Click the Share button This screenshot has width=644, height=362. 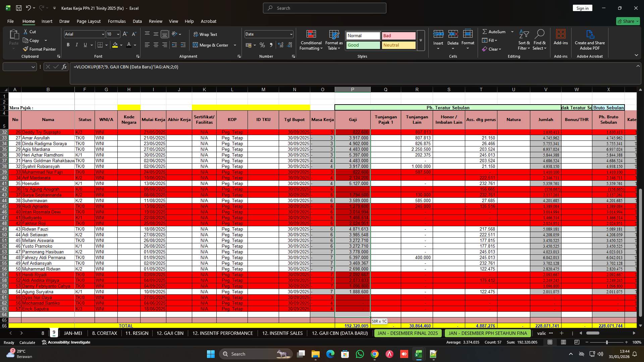628,21
